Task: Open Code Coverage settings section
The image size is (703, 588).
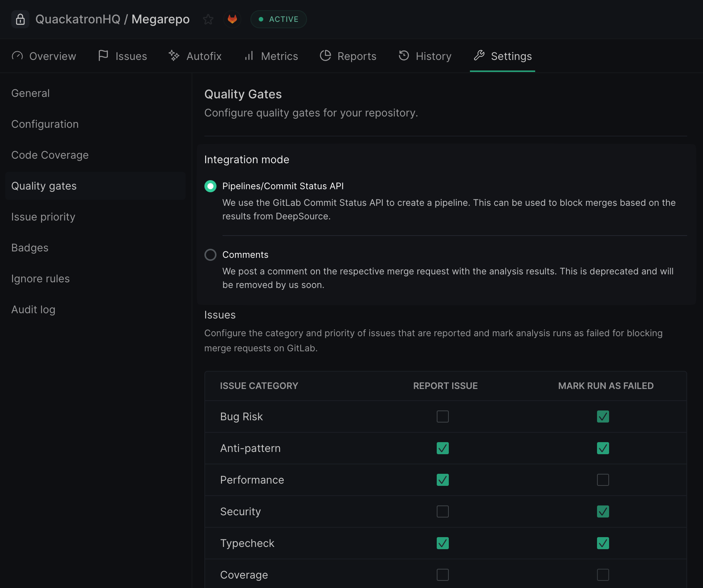Action: [x=50, y=155]
